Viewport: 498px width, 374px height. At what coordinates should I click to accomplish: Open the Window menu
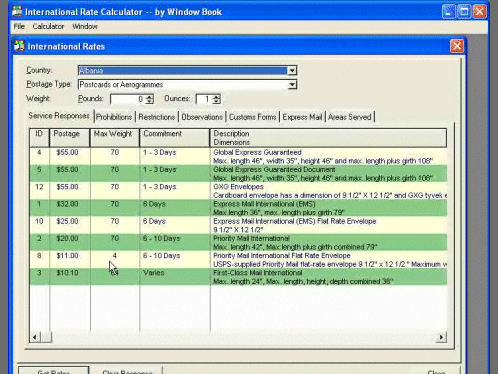[x=85, y=26]
